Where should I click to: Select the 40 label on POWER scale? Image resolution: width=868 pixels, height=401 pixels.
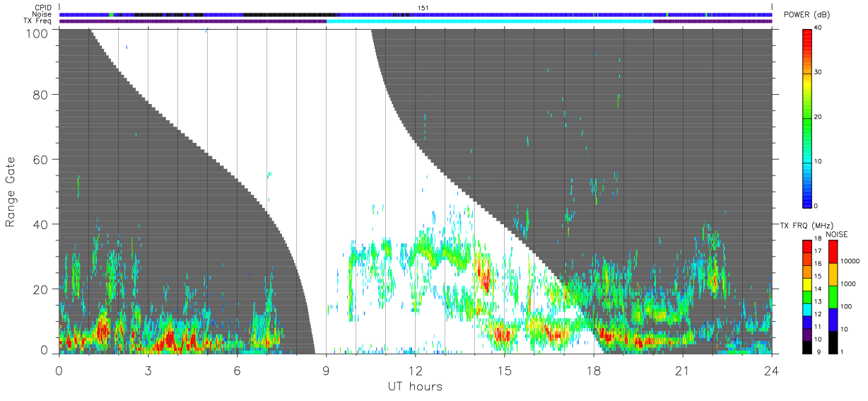[x=819, y=28]
